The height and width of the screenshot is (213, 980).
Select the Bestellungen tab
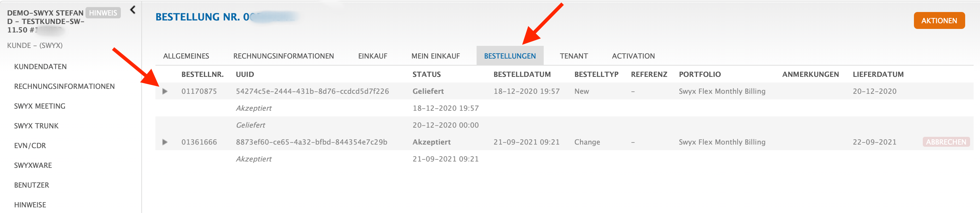tap(509, 56)
